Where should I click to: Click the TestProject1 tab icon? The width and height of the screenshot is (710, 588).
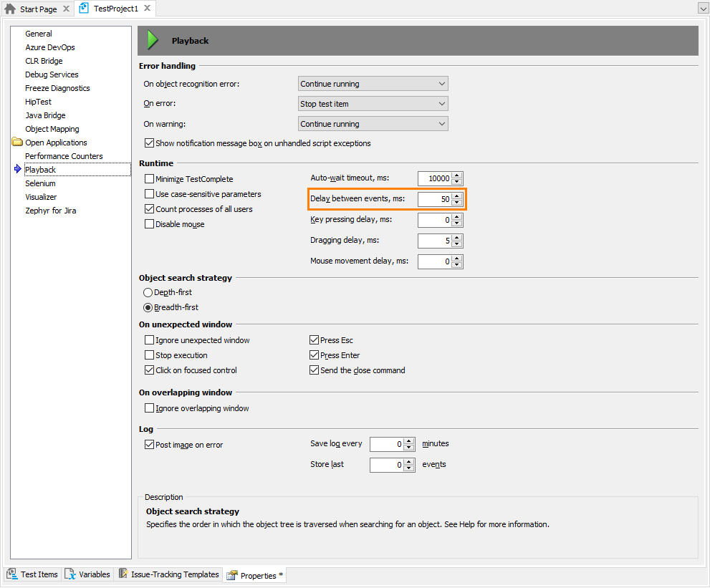coord(85,9)
